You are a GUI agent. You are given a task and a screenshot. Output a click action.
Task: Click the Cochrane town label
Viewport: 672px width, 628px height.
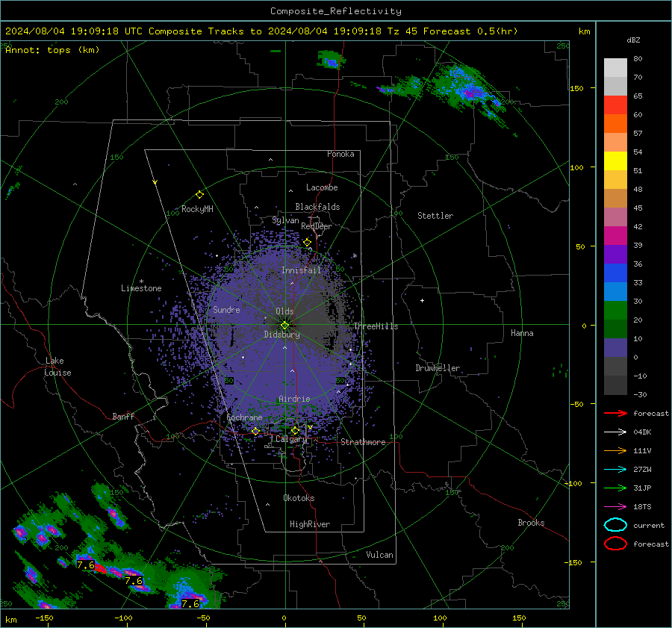pyautogui.click(x=244, y=417)
